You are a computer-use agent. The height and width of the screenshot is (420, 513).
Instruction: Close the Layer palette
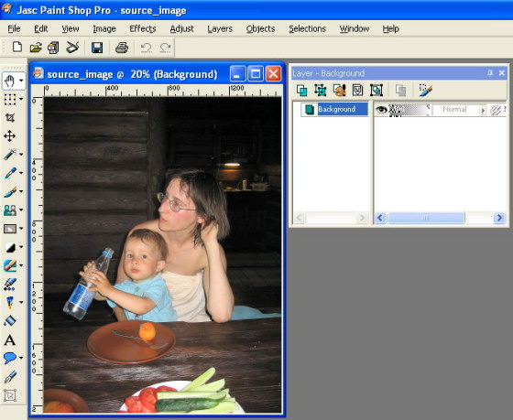[x=502, y=73]
